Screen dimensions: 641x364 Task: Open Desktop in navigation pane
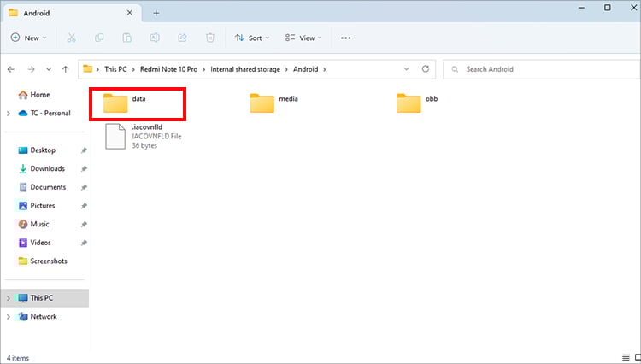pos(37,150)
